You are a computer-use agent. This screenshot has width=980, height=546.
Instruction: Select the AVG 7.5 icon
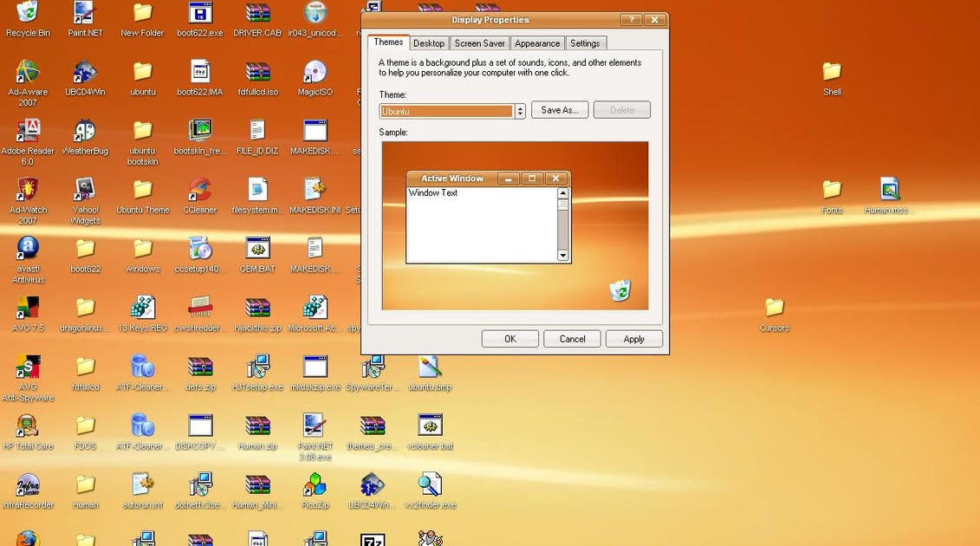click(28, 308)
